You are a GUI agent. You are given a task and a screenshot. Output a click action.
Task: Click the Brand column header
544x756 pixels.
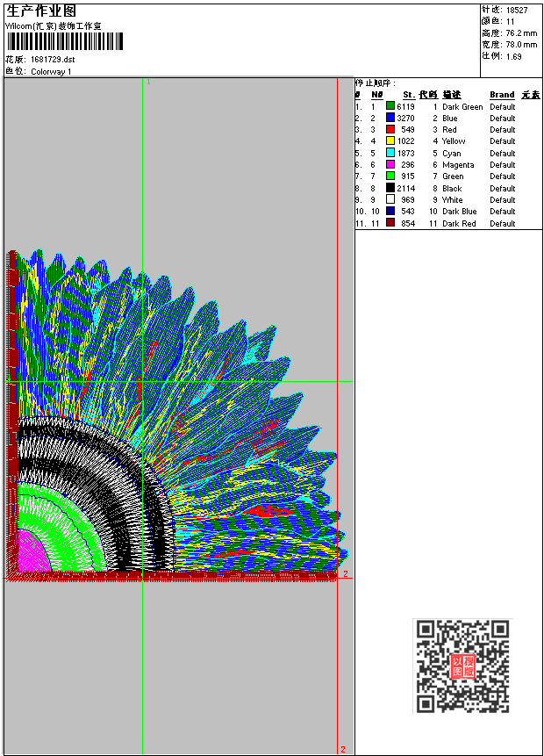pyautogui.click(x=502, y=95)
